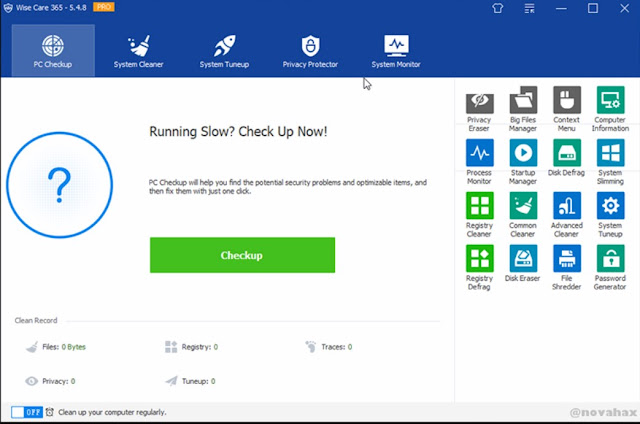Click the Clean Record heading
640x424 pixels.
36,320
